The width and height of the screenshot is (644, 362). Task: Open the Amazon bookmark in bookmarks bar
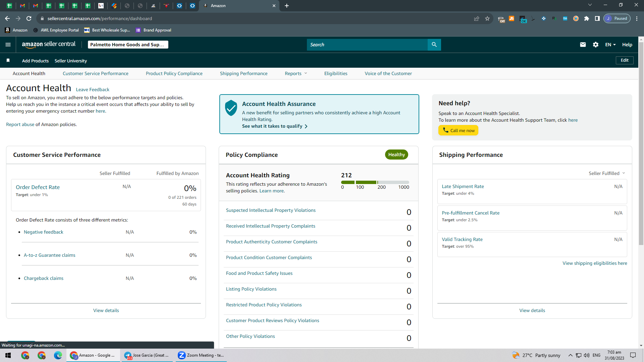(x=16, y=30)
